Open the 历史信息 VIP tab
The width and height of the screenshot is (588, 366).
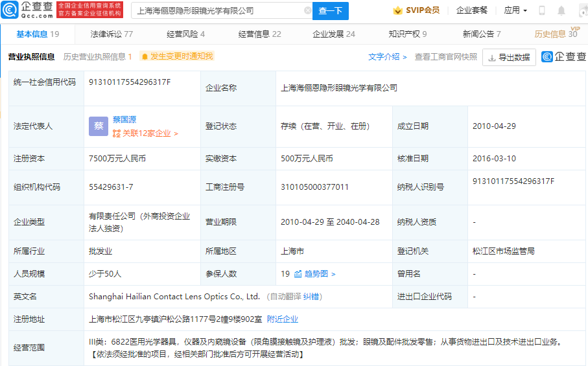point(556,33)
